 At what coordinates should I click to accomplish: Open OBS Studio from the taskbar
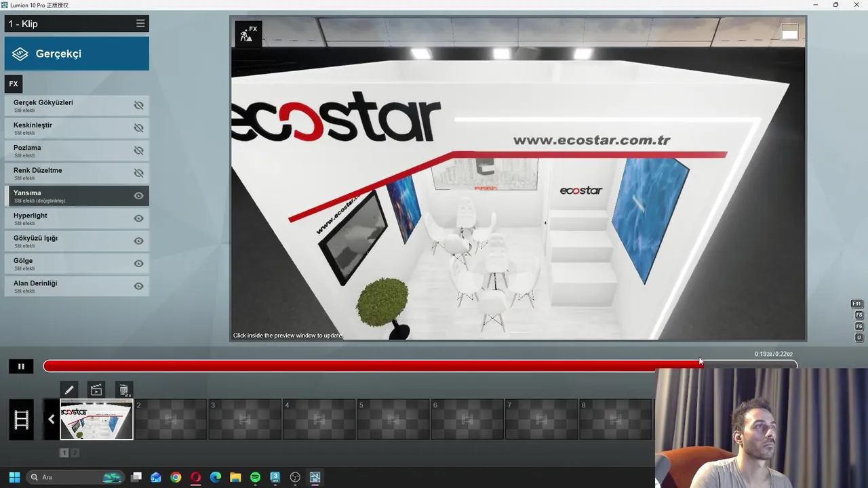coord(295,477)
